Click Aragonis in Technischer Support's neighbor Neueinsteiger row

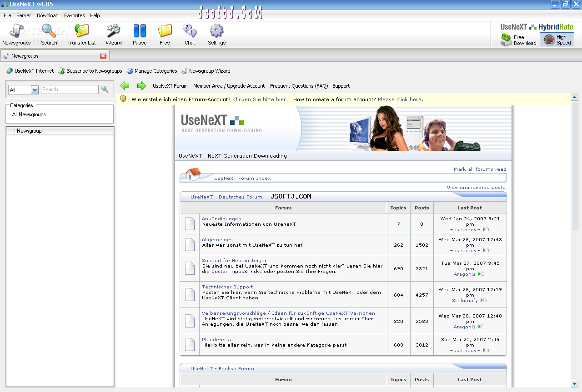[464, 274]
